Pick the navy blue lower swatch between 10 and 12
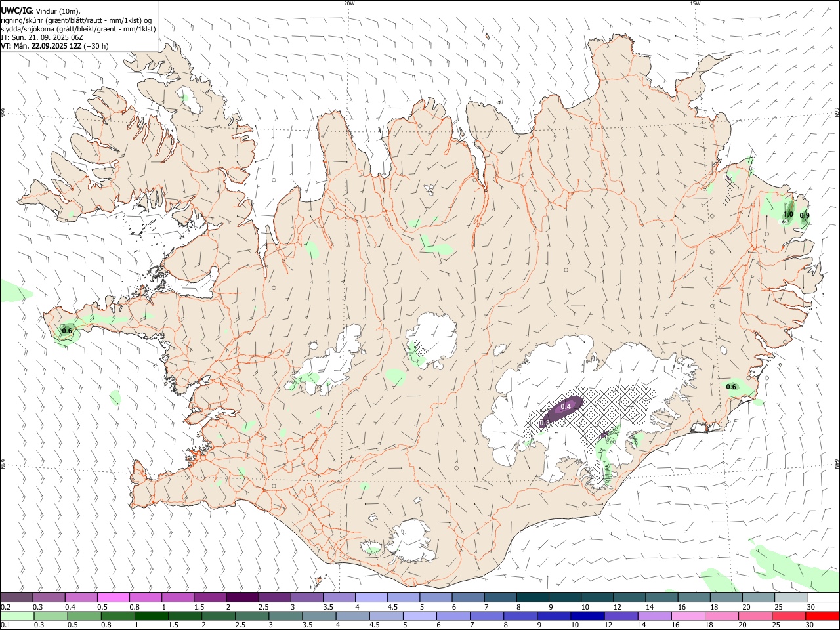The width and height of the screenshot is (840, 630). pyautogui.click(x=587, y=616)
